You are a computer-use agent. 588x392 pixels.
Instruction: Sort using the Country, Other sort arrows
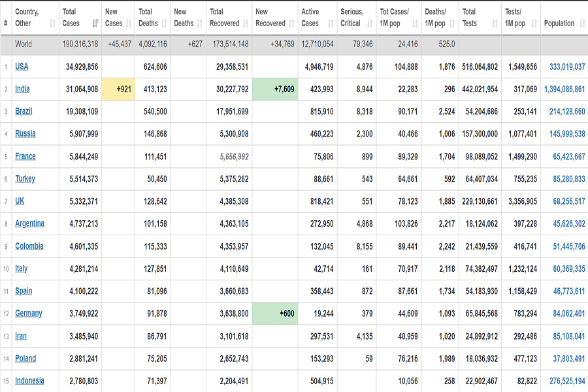click(52, 24)
